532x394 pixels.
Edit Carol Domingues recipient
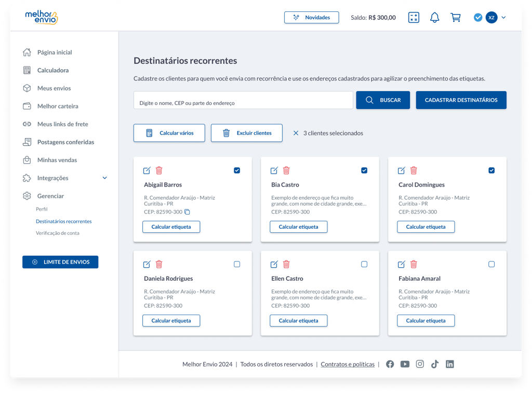tap(402, 170)
